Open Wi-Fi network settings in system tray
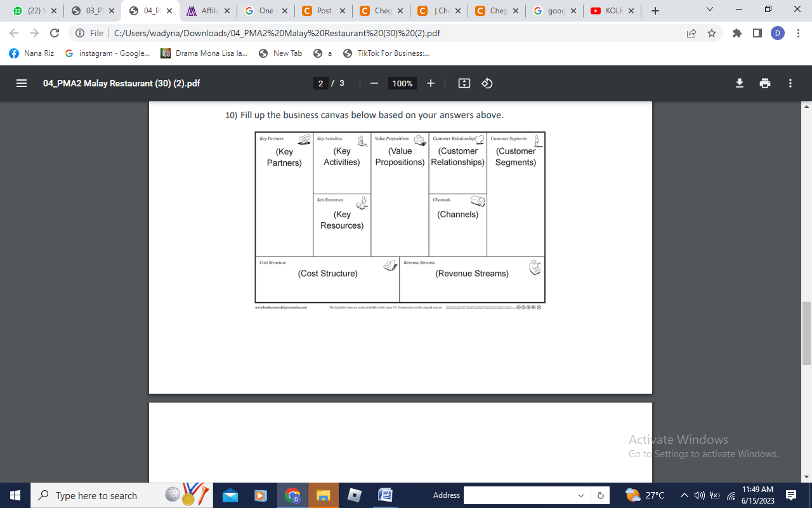The image size is (812, 508). pos(731,495)
